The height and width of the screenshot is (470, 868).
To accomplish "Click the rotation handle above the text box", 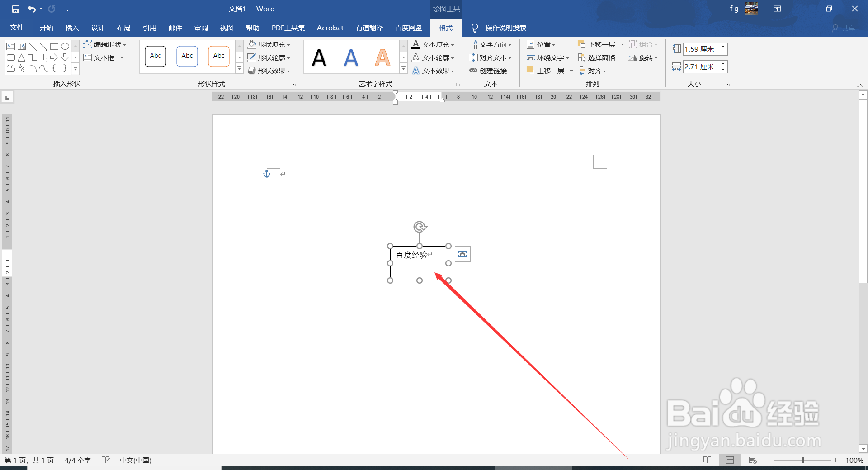I will [420, 227].
